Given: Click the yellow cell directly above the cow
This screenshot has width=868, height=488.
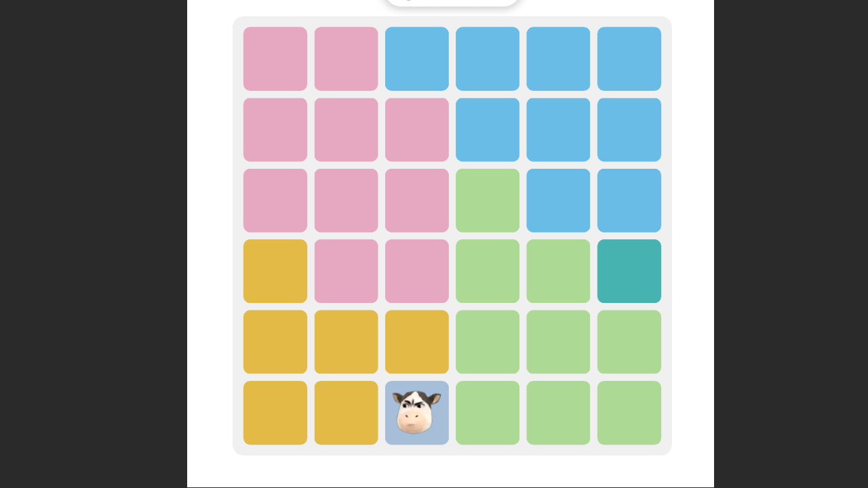Looking at the screenshot, I should [x=417, y=342].
